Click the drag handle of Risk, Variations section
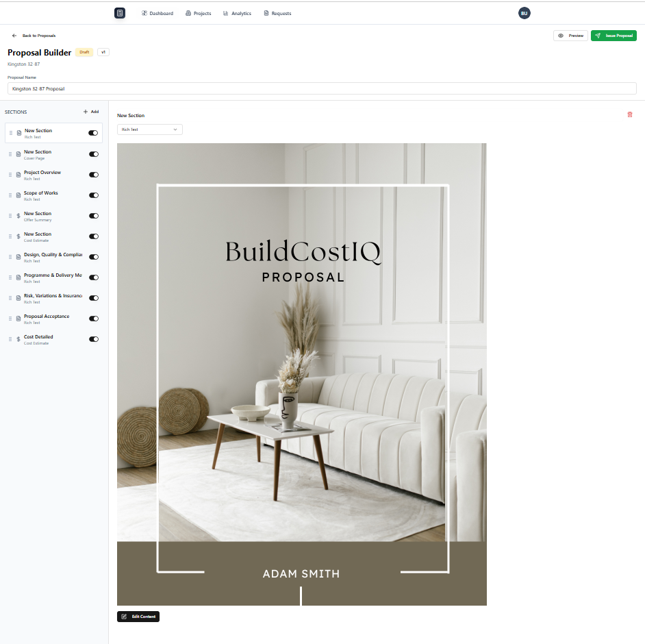Screen dimensions: 645x644 click(10, 298)
